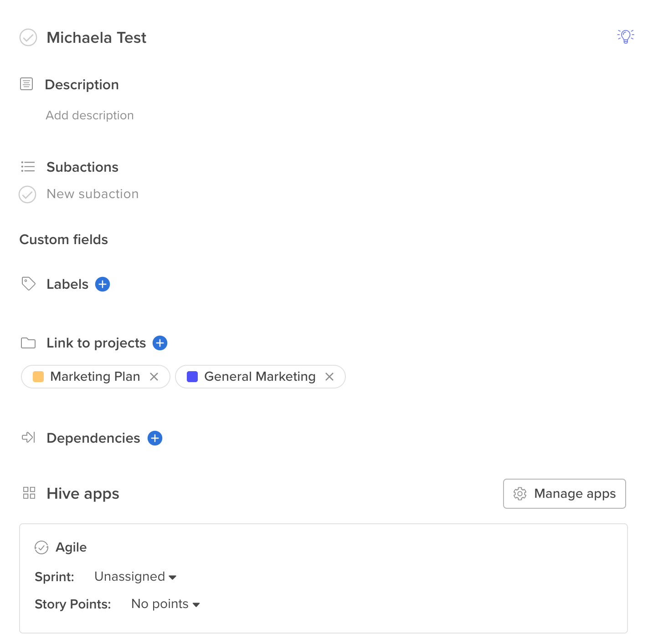This screenshot has height=644, width=658.
Task: Click the Marketing Plan project chip text
Action: tap(95, 377)
